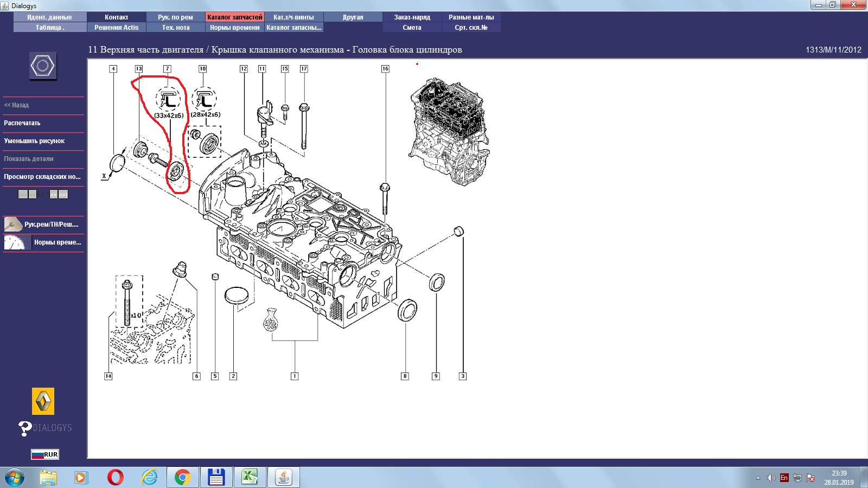
Task: Select part callout number 10
Action: (x=202, y=69)
